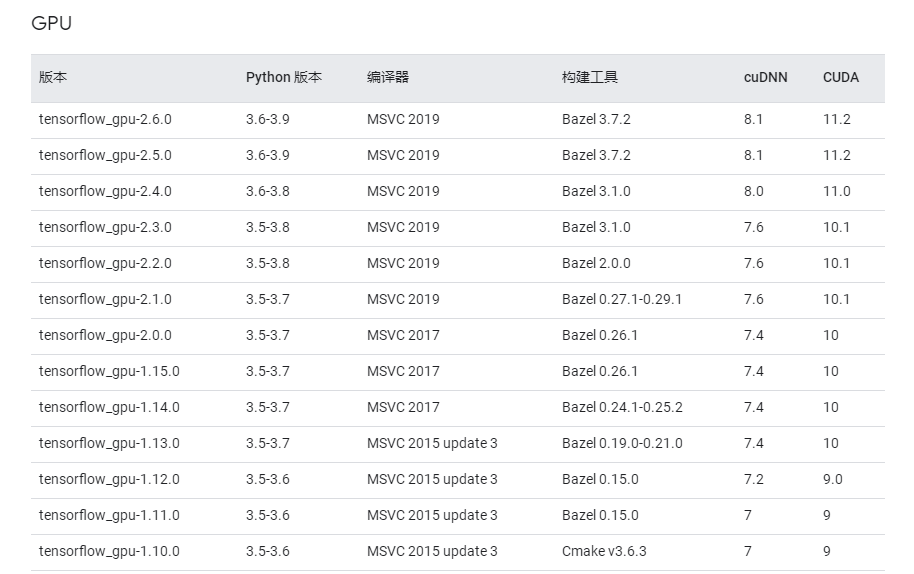Click Python 3.5-3.8 in tensorflow_gpu-2.3.0 row
Image resolution: width=914 pixels, height=574 pixels.
[268, 228]
